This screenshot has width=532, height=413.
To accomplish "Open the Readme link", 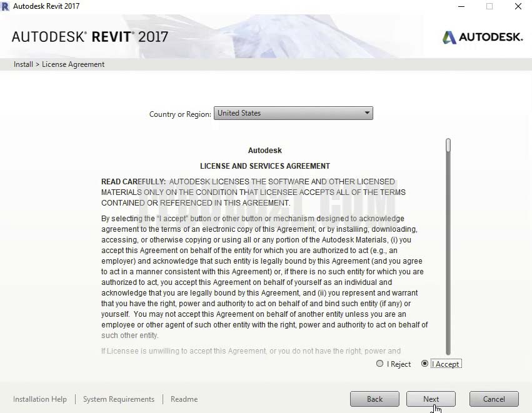I will point(184,399).
